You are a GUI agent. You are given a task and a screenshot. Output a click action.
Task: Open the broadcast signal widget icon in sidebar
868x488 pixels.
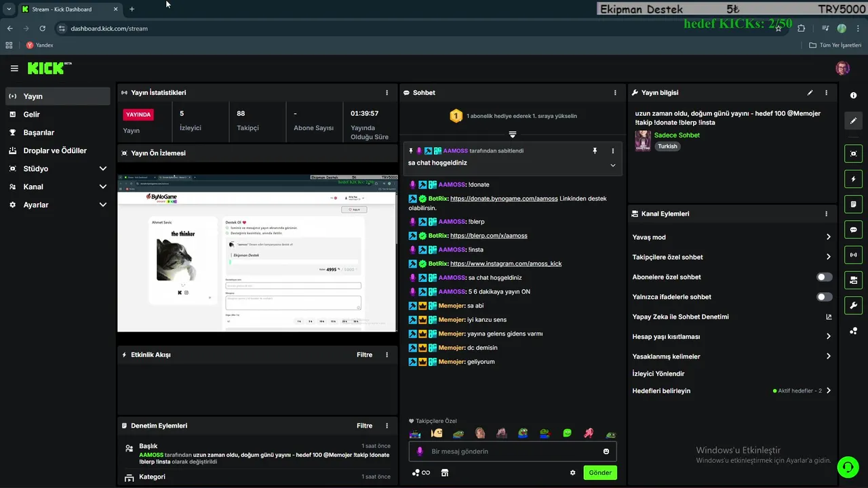(x=853, y=255)
